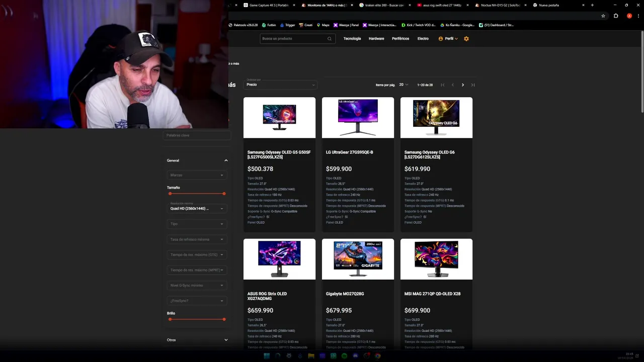Click the Perfil user avatar icon
The height and width of the screenshot is (362, 644).
point(441,39)
